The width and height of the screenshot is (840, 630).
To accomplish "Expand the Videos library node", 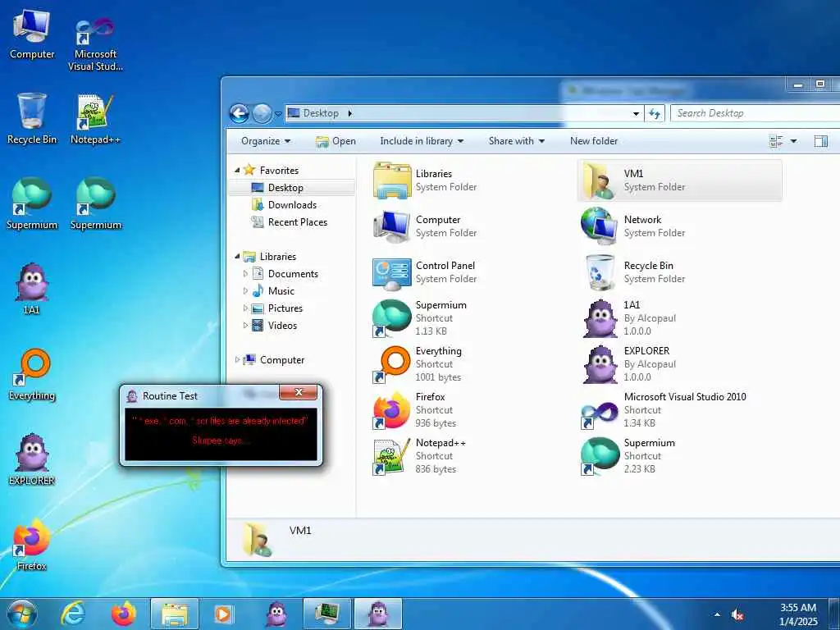I will 245,325.
